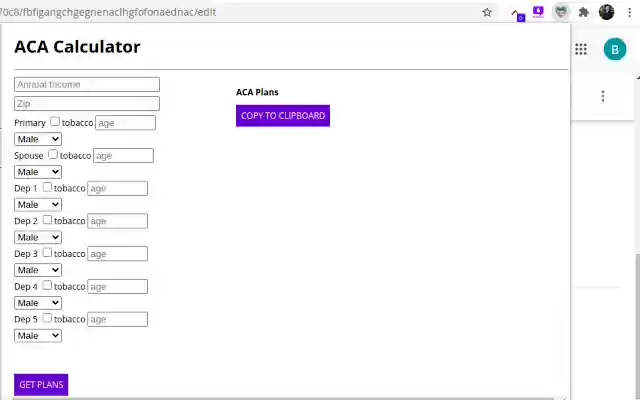Focus the Annual Income field
The height and width of the screenshot is (400, 640).
pos(87,84)
